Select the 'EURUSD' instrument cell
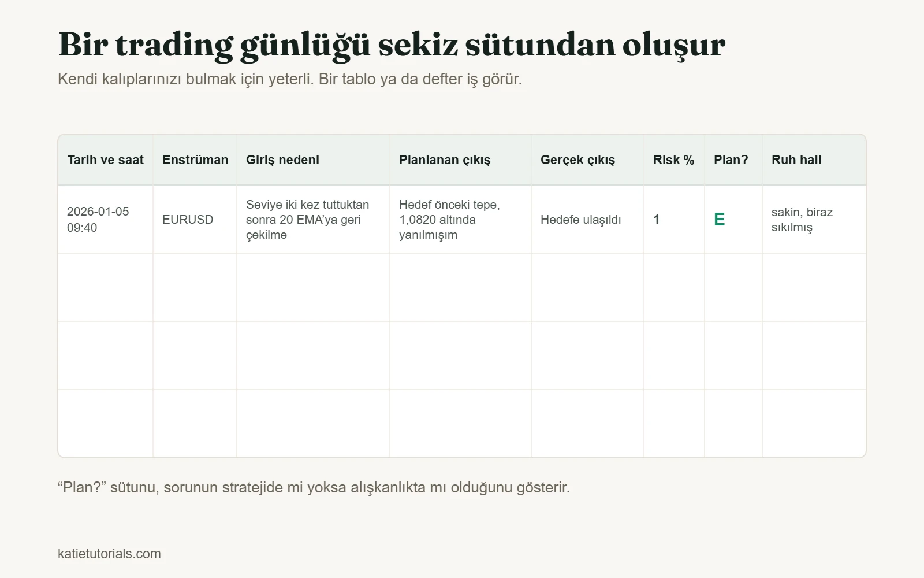The height and width of the screenshot is (578, 924). click(195, 220)
